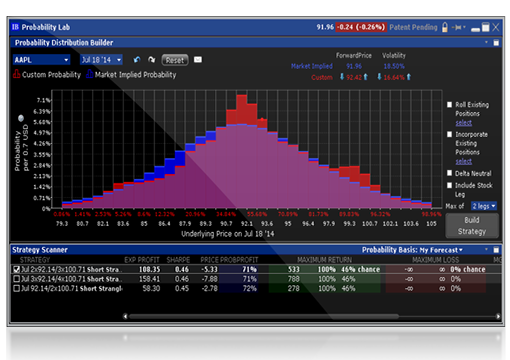Decrease custom volatility with down arrow
Screen dimensions: 510x360
pos(379,77)
